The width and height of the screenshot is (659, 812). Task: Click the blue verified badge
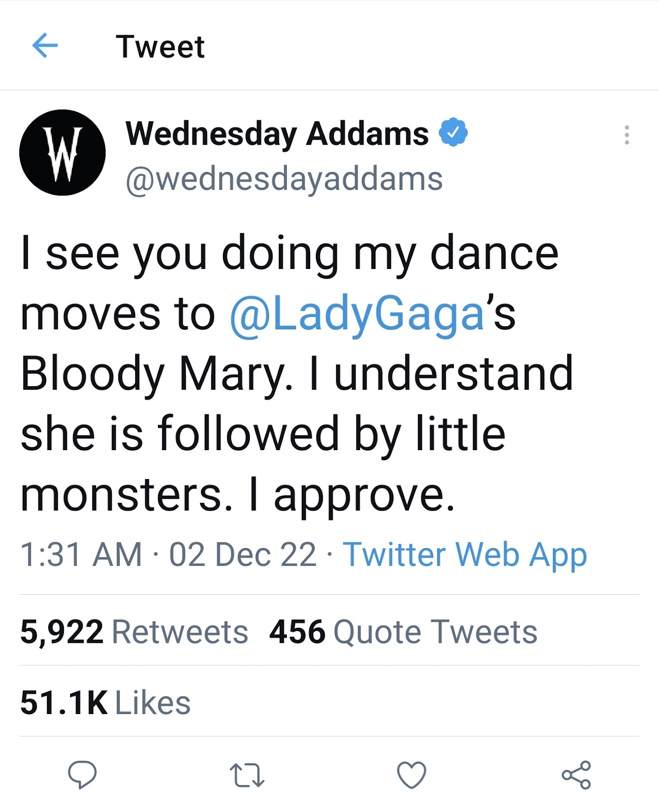[x=453, y=132]
